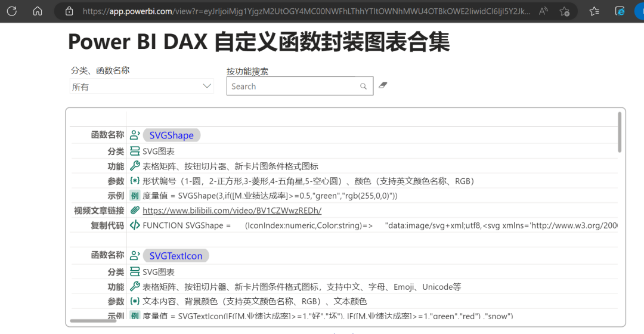The height and width of the screenshot is (334, 644).
Task: Click the SVGTextIcon function name pill
Action: coord(176,256)
